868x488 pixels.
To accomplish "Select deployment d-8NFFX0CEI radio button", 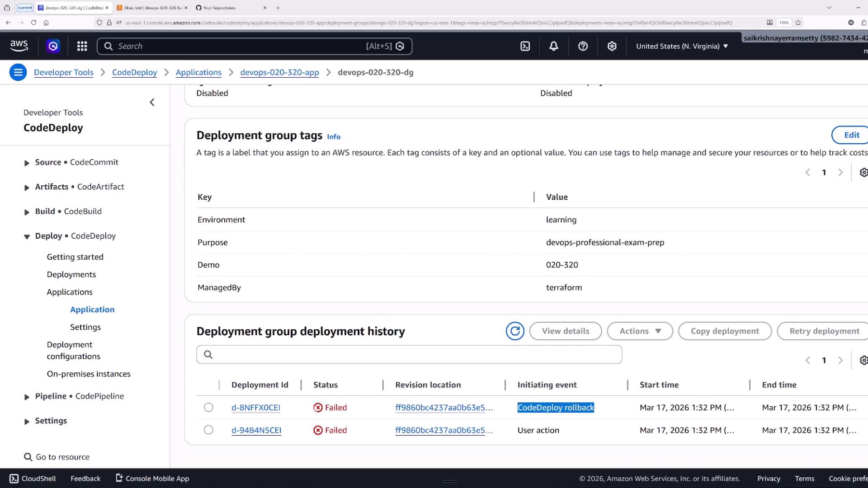I will pyautogui.click(x=208, y=408).
